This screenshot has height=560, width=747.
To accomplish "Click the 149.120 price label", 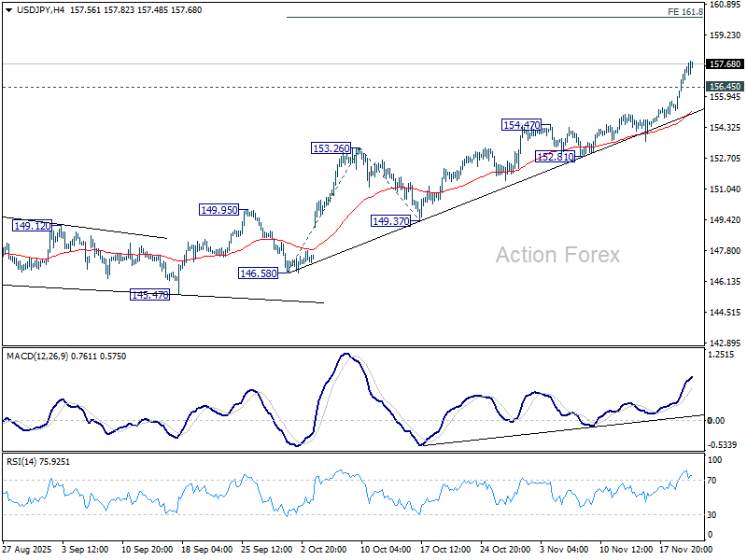I will (x=31, y=225).
